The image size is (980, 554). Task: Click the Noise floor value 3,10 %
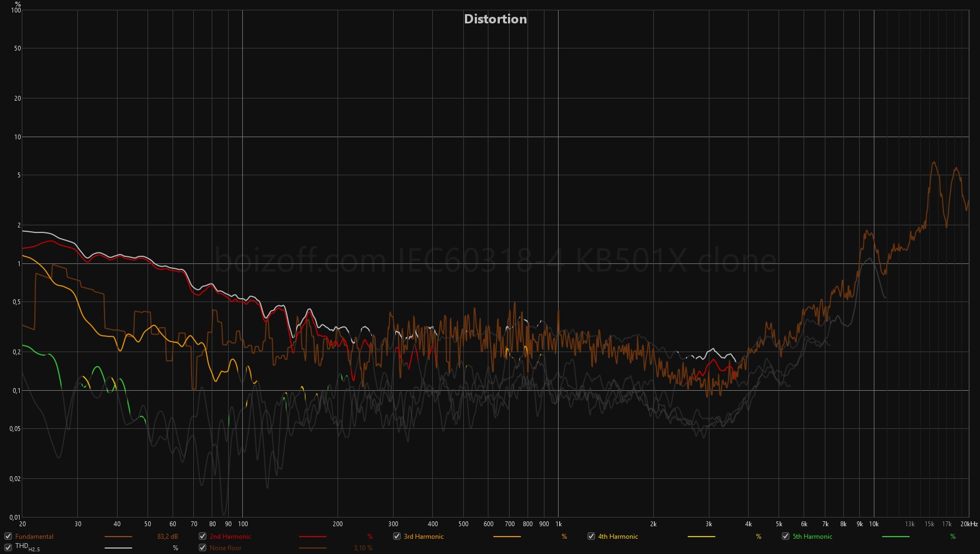coord(363,548)
